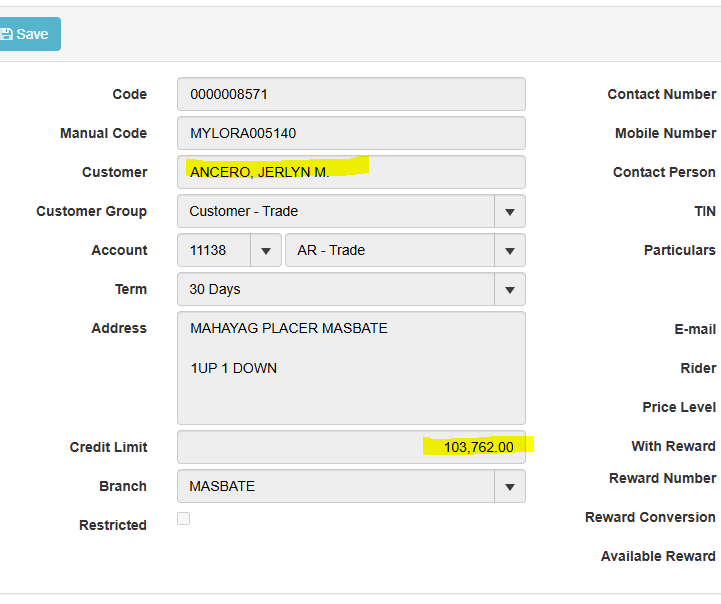Click the E-mail label
Viewport: 721px width, 604px height.
point(695,329)
